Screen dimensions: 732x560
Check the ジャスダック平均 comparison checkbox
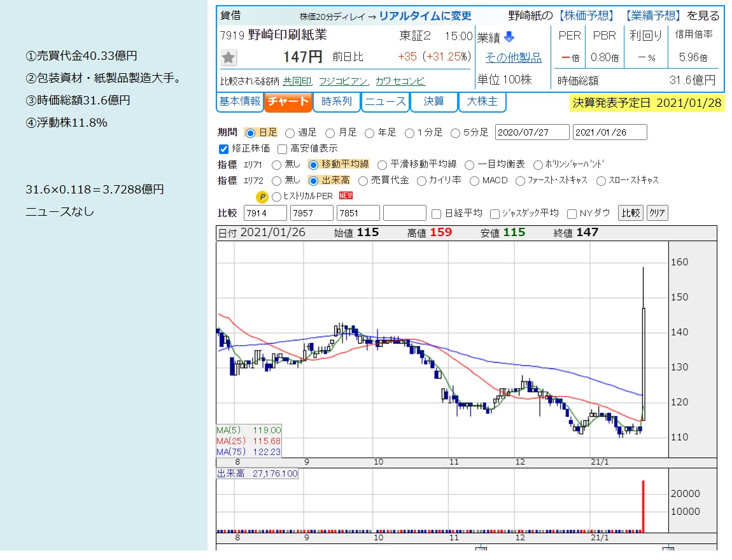click(495, 214)
